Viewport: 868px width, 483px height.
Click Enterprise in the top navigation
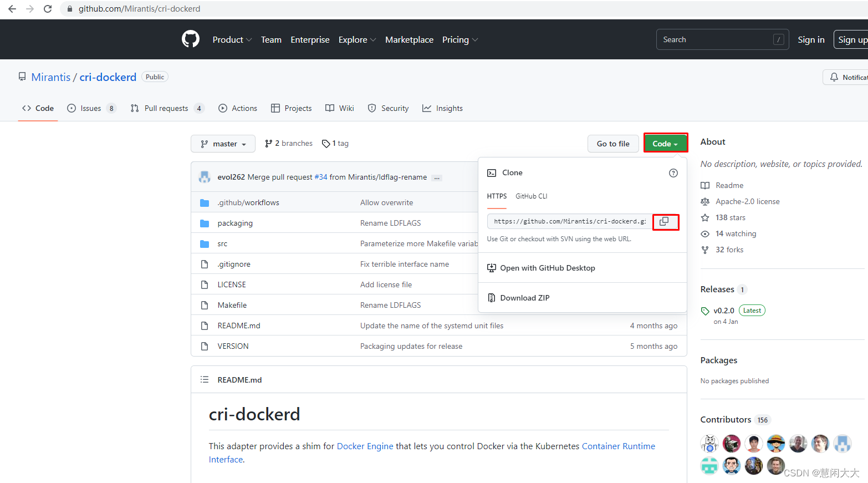[x=310, y=40]
